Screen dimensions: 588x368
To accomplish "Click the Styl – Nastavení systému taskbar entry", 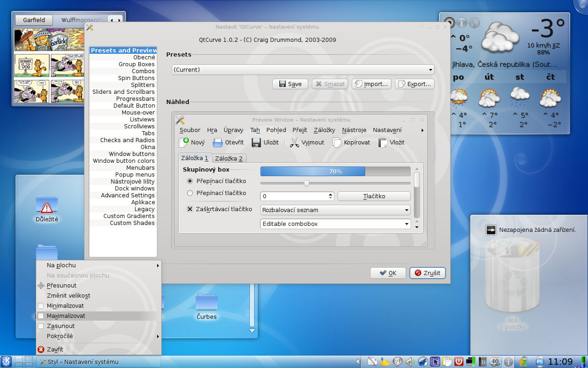I will [x=99, y=362].
